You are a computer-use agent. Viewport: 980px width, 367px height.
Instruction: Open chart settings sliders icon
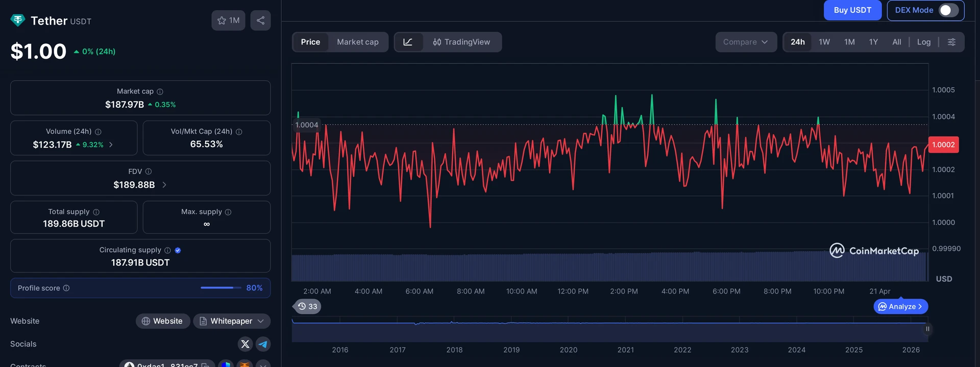click(x=951, y=42)
